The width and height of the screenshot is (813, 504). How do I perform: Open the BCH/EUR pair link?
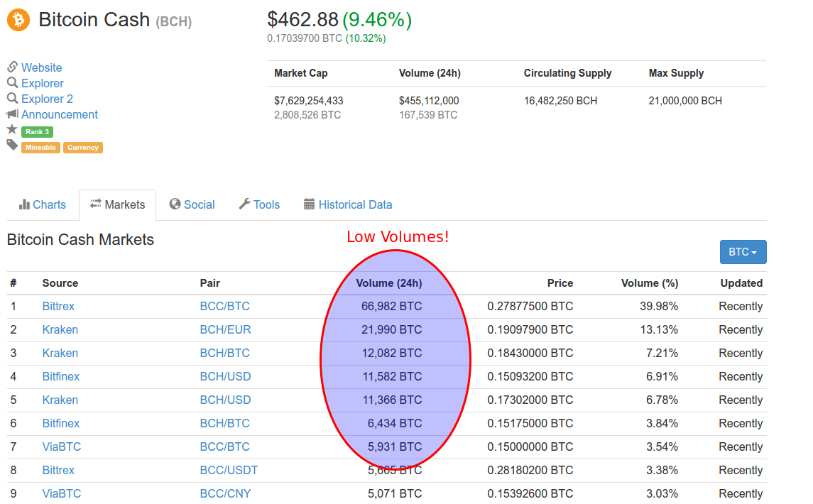tap(225, 330)
